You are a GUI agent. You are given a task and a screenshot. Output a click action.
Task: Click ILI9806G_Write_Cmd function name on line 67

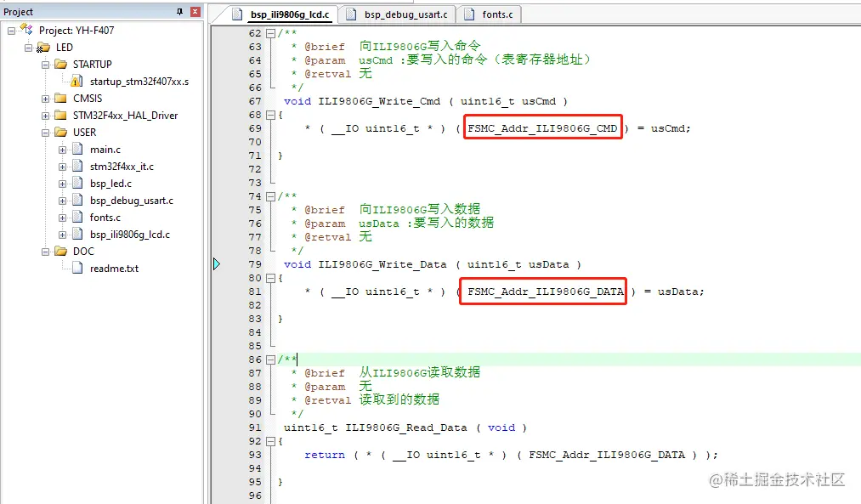point(379,102)
